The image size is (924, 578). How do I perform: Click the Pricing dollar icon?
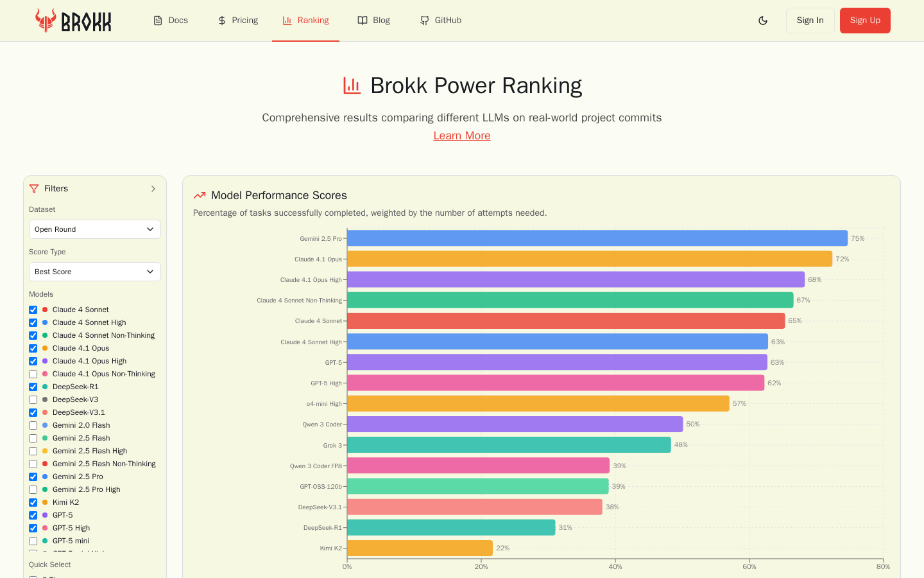point(222,21)
